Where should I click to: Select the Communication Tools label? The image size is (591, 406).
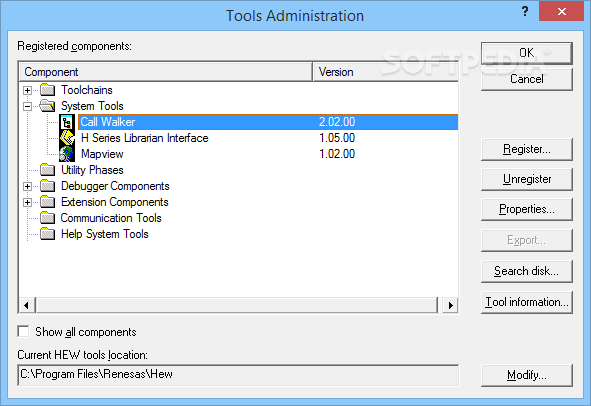point(111,218)
